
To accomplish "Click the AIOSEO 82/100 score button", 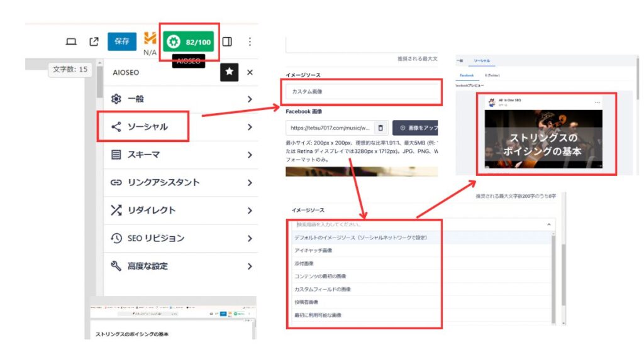I will pos(189,42).
